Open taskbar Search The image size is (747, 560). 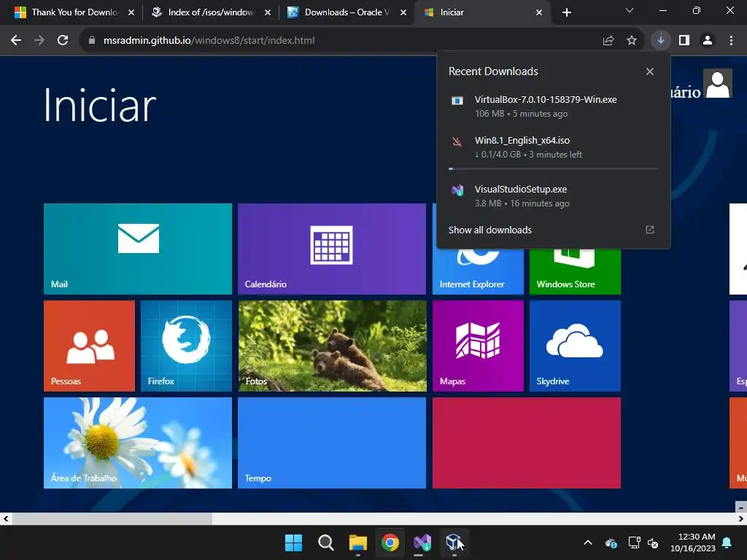tap(326, 542)
